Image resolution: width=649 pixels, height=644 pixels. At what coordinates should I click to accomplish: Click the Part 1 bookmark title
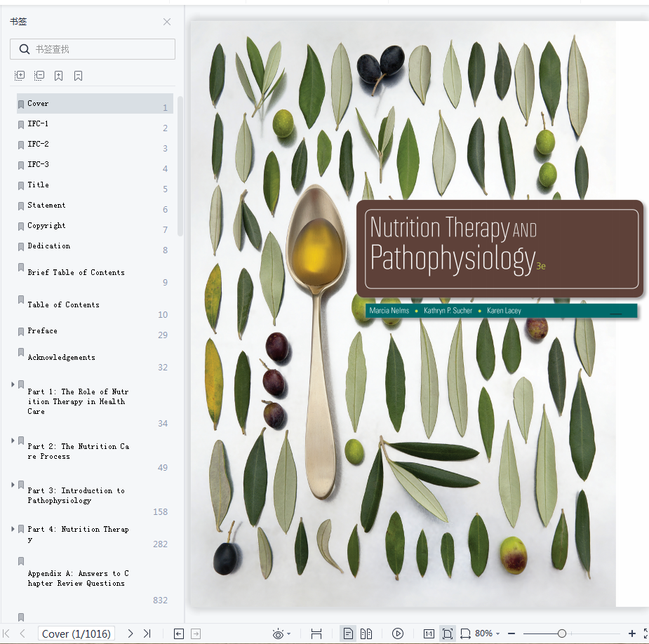[78, 401]
